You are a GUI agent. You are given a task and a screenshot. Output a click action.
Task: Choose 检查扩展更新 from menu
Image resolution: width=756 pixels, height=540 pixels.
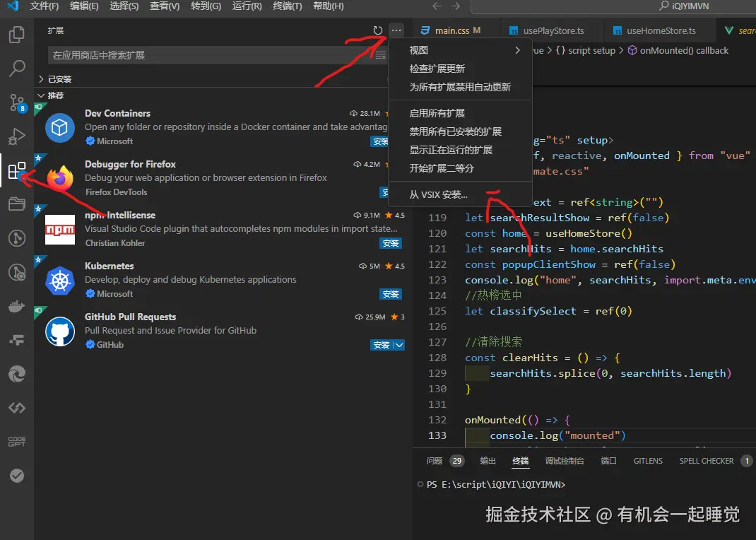click(460, 69)
